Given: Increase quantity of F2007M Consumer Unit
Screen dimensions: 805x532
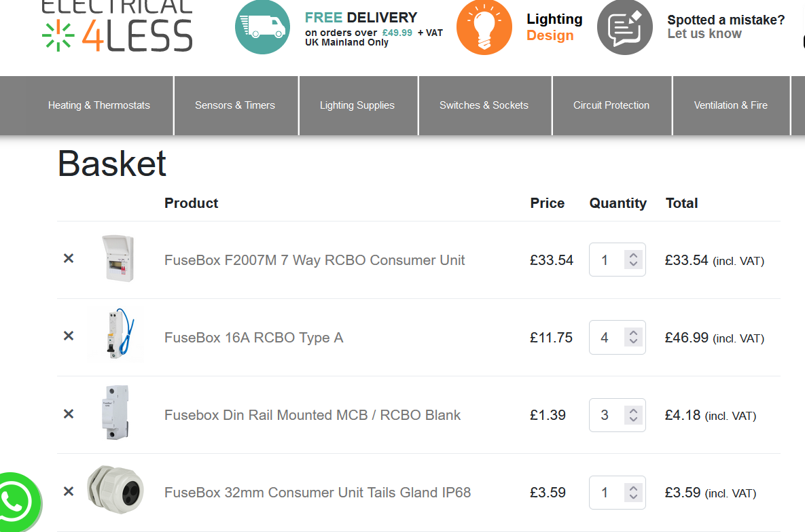Looking at the screenshot, I should pyautogui.click(x=634, y=255).
